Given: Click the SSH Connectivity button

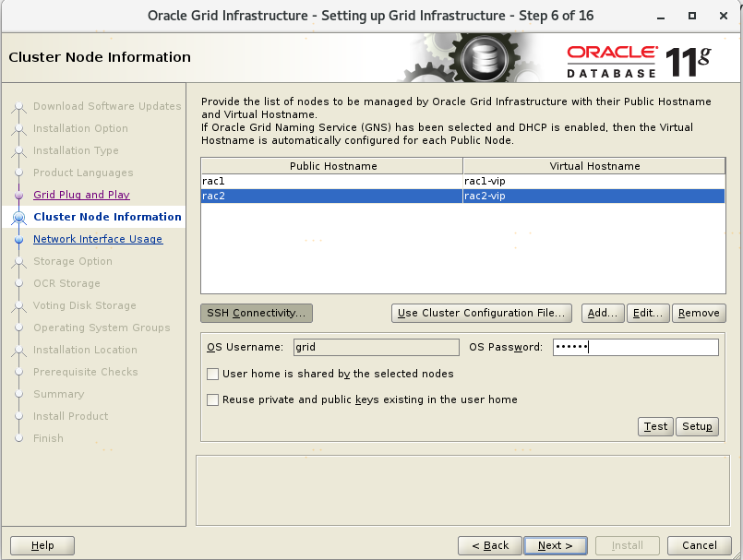Looking at the screenshot, I should coord(257,313).
